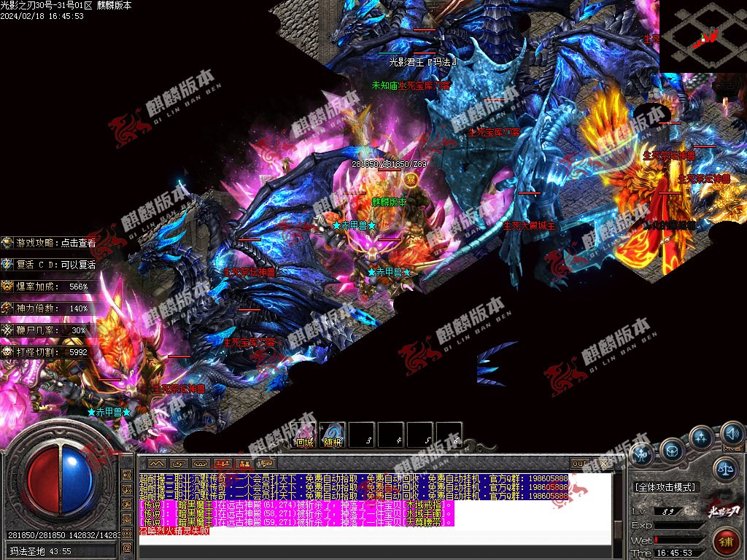The image size is (747, 560).
Task: Select empty quickbar slot 3
Action: coord(362,435)
